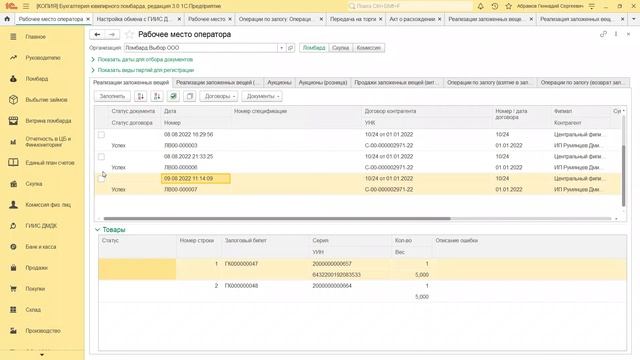
Task: Open service settings menu next to username
Action: point(592,6)
